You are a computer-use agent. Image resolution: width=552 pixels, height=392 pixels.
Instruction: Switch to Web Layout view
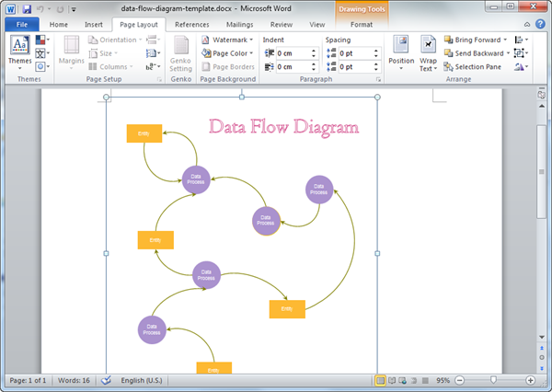coord(402,380)
